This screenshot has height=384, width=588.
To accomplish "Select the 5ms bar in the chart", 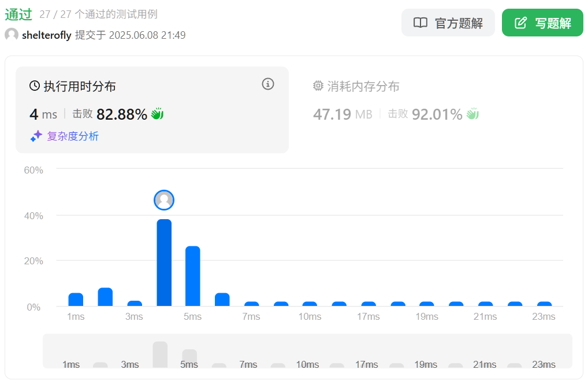I will pos(193,276).
